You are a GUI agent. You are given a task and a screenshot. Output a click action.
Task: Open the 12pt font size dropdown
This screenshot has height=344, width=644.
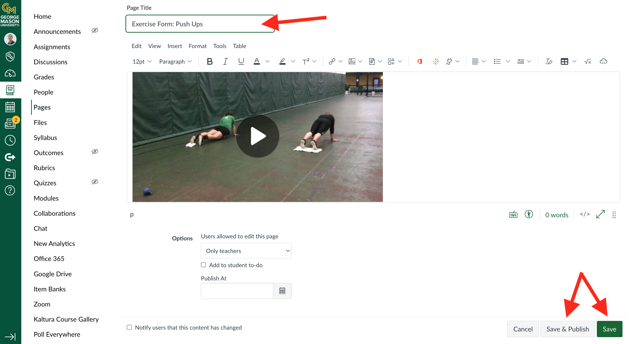tap(142, 62)
